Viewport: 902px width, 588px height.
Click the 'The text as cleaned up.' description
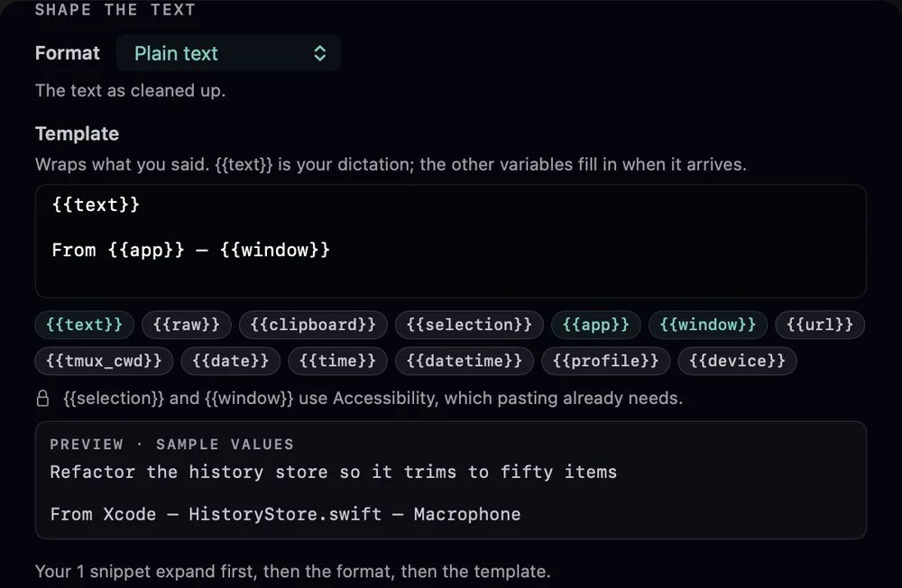131,90
